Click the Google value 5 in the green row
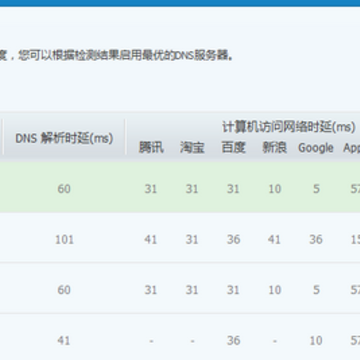This screenshot has height=360, width=360. click(x=316, y=189)
